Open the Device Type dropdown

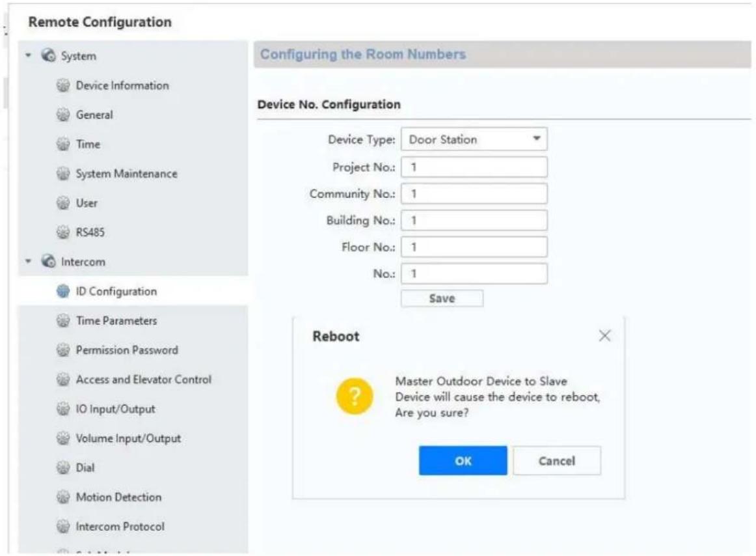coord(474,139)
